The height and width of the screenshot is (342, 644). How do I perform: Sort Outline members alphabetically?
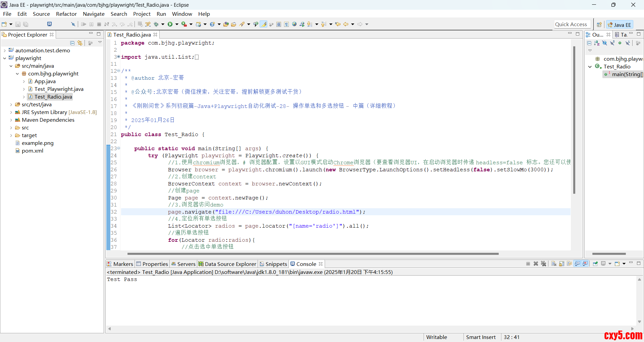pos(597,43)
